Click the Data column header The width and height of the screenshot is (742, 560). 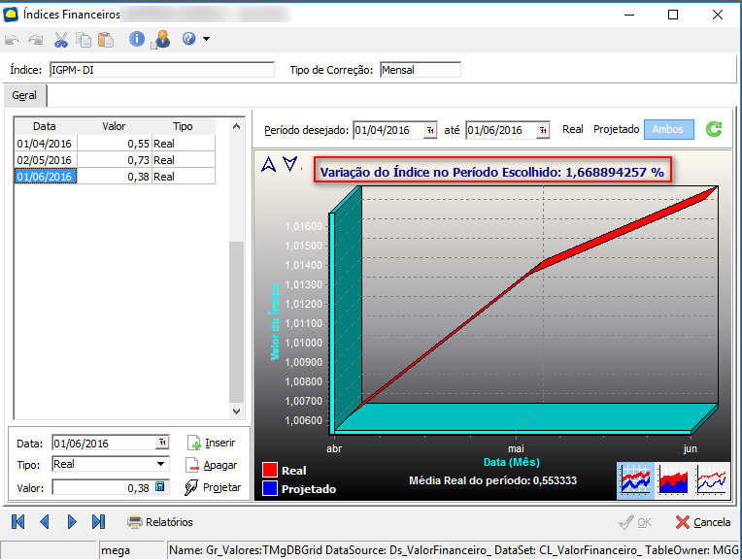pyautogui.click(x=45, y=126)
